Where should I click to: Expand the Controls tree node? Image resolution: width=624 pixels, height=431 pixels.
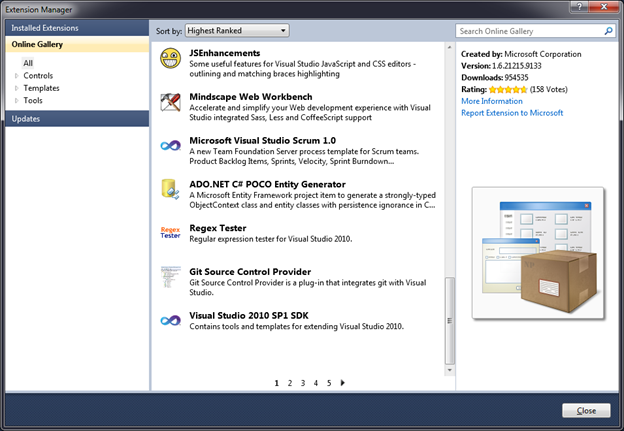click(x=16, y=75)
